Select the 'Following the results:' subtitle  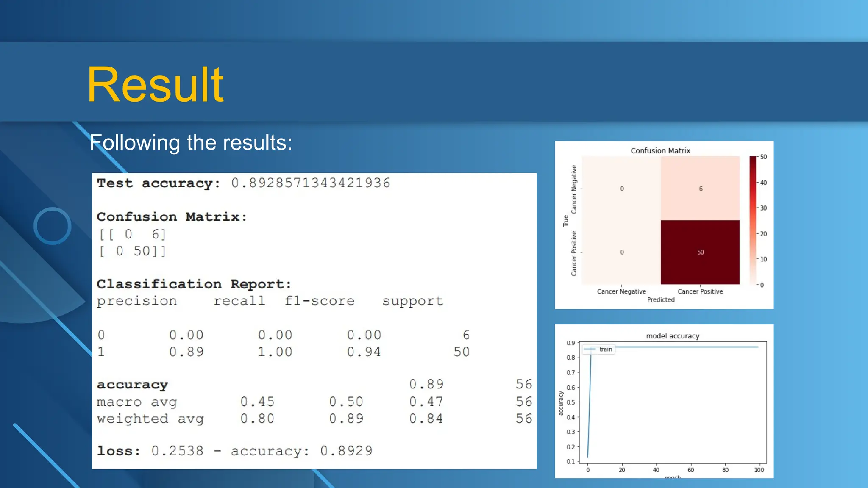coord(191,142)
